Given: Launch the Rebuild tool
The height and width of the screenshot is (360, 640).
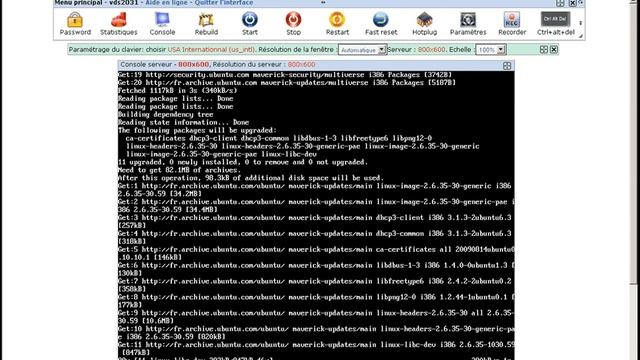Looking at the screenshot, I should pos(206,24).
